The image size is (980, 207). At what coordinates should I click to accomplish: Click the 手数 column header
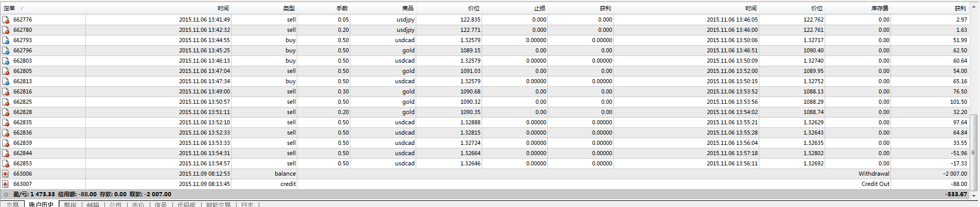point(342,8)
